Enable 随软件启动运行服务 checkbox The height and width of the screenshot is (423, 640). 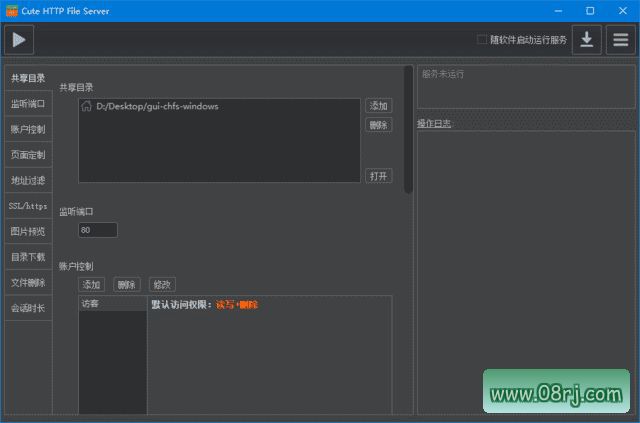tap(482, 40)
